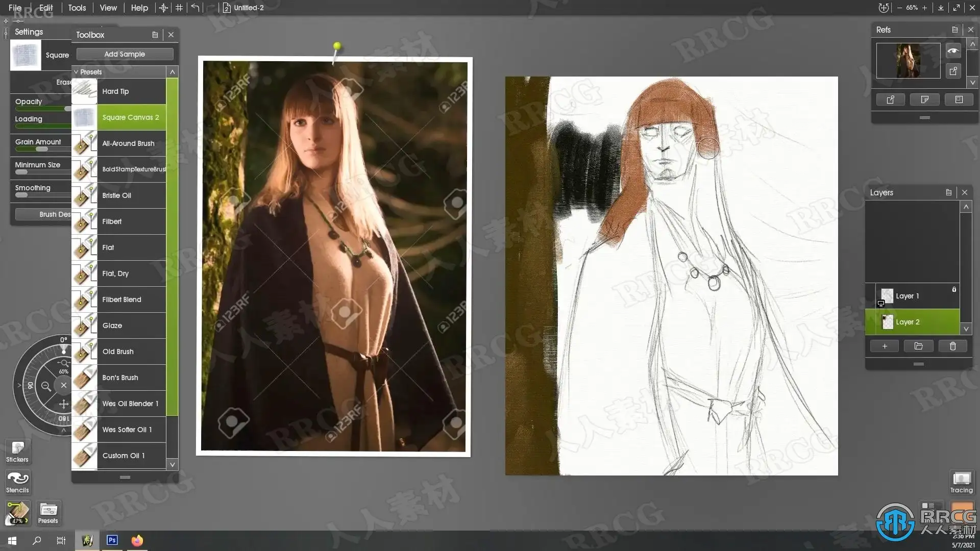Click the Redo arrow in top bar

point(210,8)
